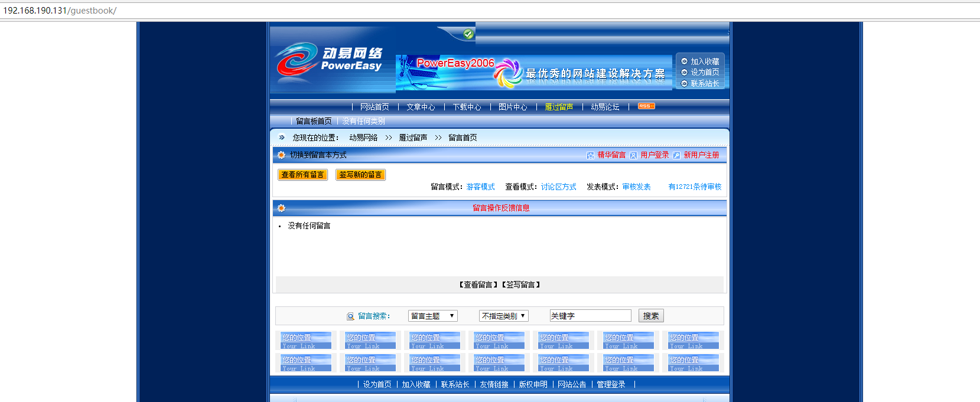Click the orange RSS feed icon
Viewport: 980px width, 402px height.
click(x=646, y=106)
